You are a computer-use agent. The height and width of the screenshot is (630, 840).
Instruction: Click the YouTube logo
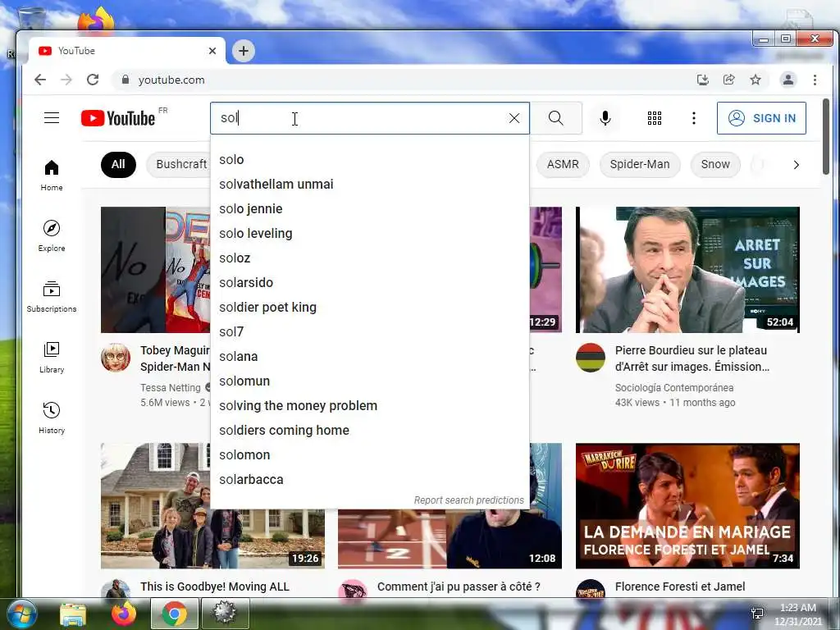pos(118,118)
